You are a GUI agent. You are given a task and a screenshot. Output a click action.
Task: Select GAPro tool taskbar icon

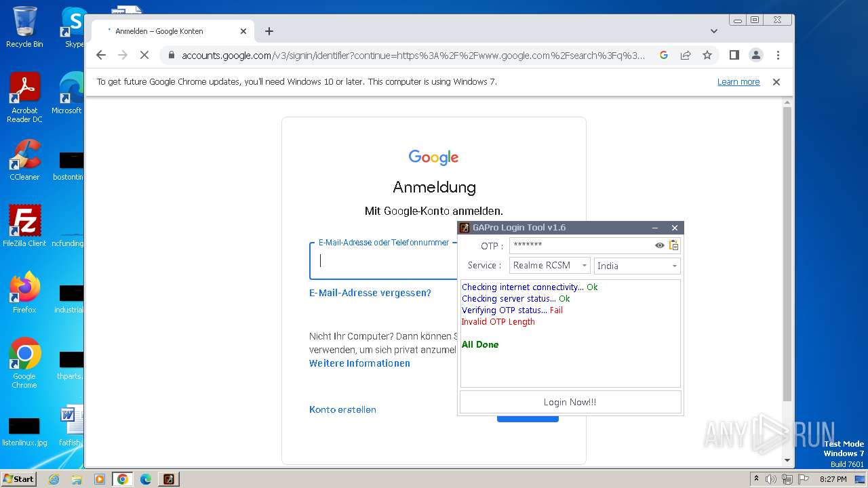(169, 479)
